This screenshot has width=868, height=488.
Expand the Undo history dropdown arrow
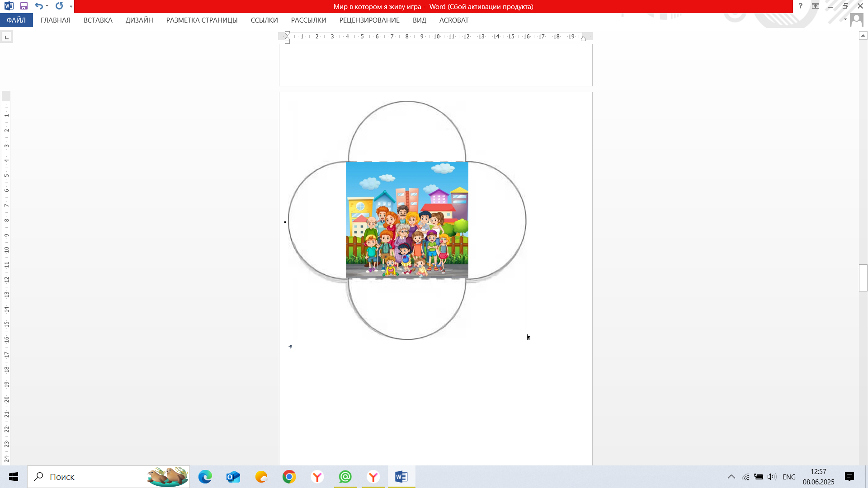[x=47, y=6]
